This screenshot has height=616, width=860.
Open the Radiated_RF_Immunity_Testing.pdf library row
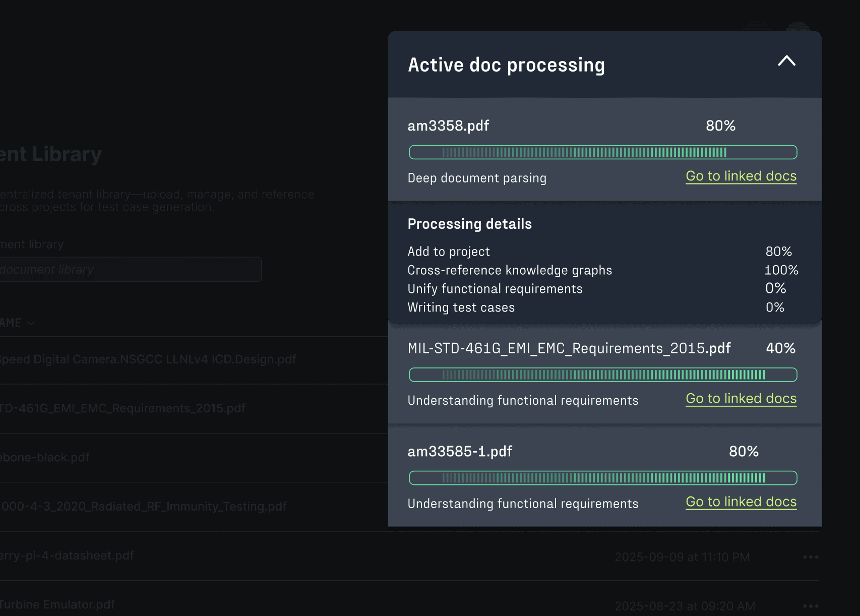[x=144, y=507]
